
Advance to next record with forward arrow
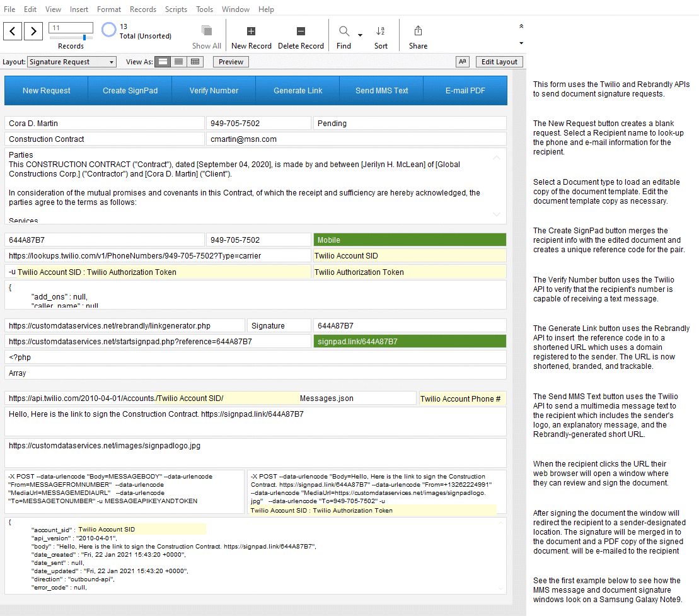(33, 30)
